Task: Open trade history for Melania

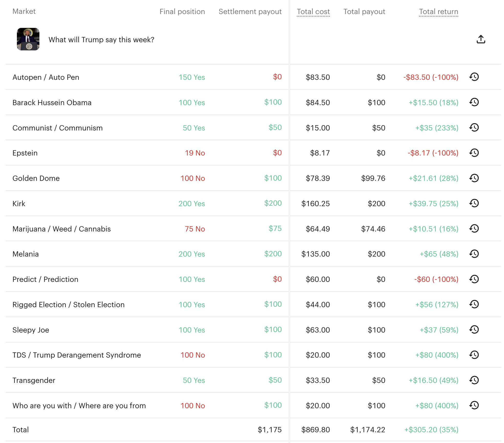Action: (x=474, y=254)
